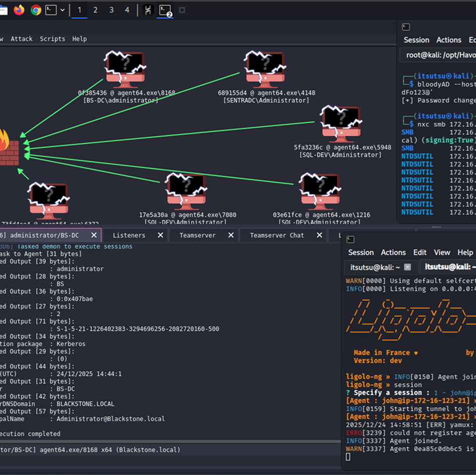Select the agent64.exe\6372 node icon
476x475 pixels.
coord(49,200)
